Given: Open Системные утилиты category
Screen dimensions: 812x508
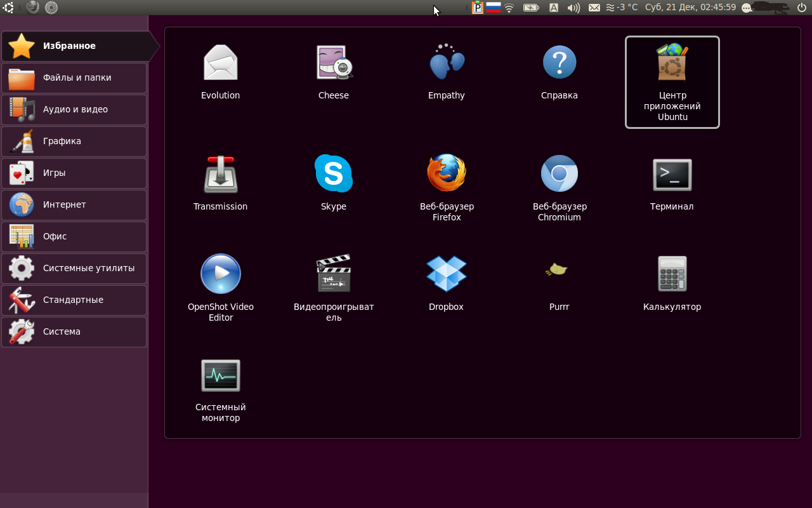Looking at the screenshot, I should [74, 268].
